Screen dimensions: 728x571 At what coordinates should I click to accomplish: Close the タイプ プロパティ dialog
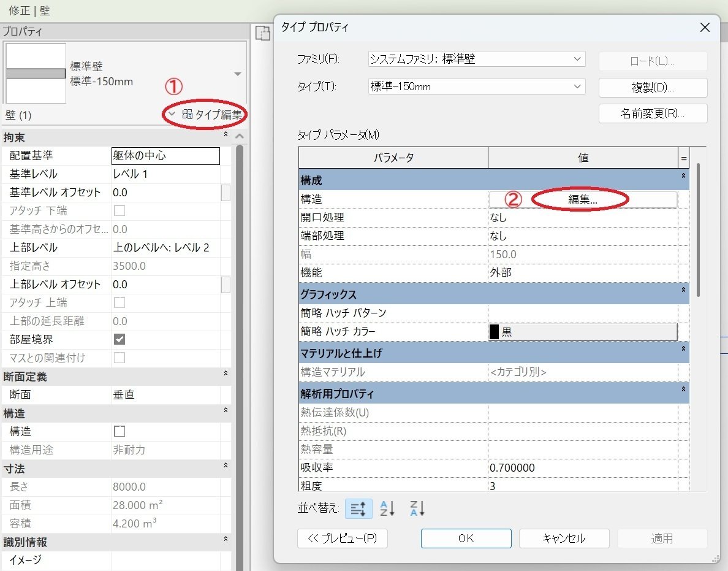(705, 28)
